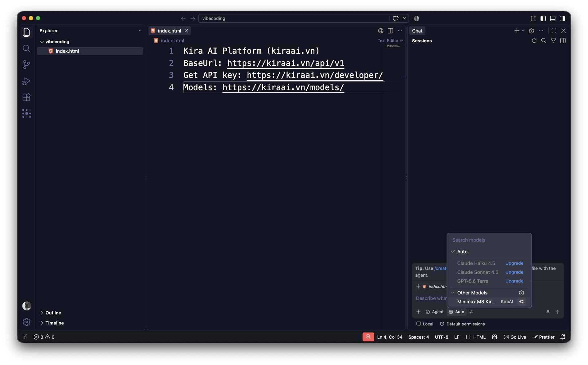Screen dimensions: 588x365
Task: Click the chat icon in title bar
Action: [396, 18]
